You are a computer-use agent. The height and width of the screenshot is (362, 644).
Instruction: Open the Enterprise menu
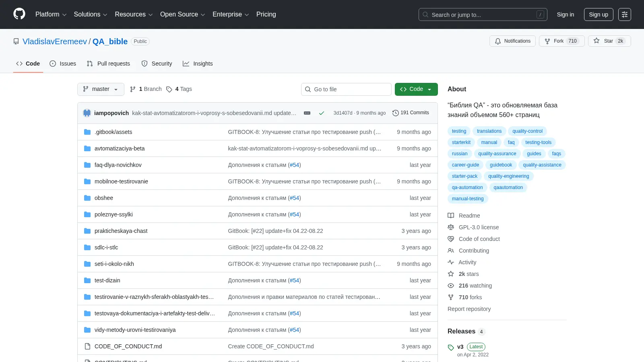point(231,14)
